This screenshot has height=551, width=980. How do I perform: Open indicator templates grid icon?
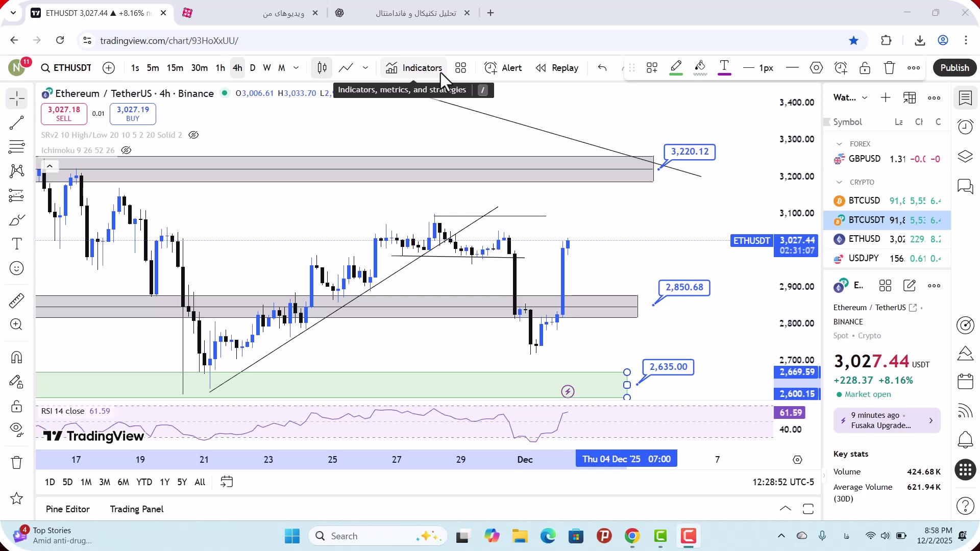click(461, 68)
